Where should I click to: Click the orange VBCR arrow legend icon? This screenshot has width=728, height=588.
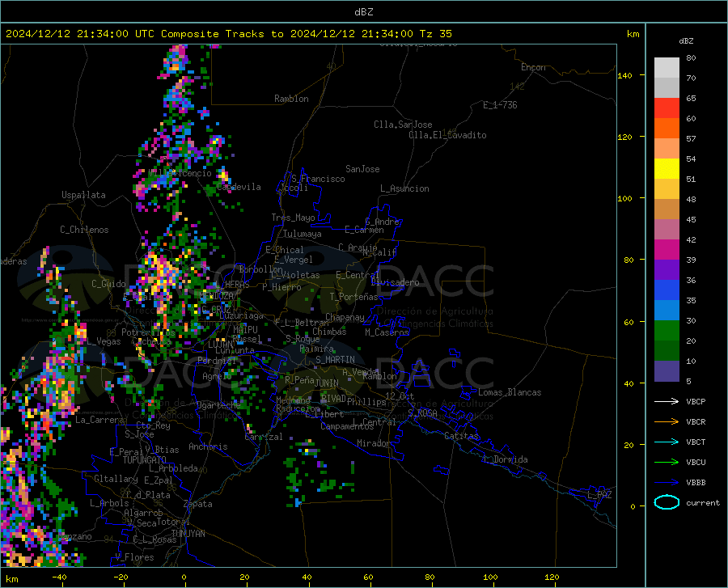667,421
